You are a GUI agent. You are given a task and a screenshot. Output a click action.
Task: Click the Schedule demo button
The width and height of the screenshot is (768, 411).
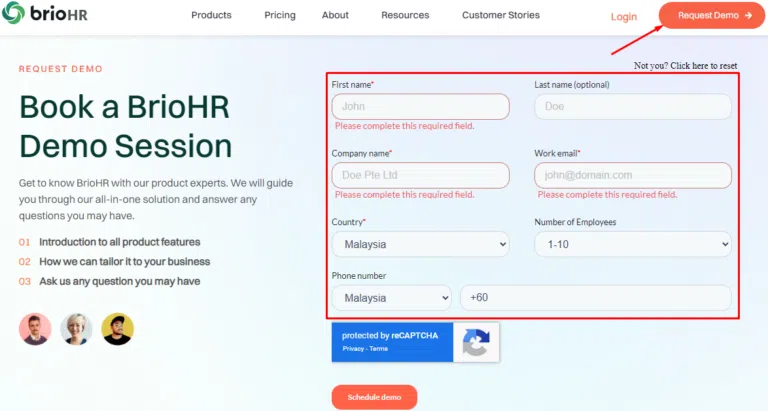[374, 397]
